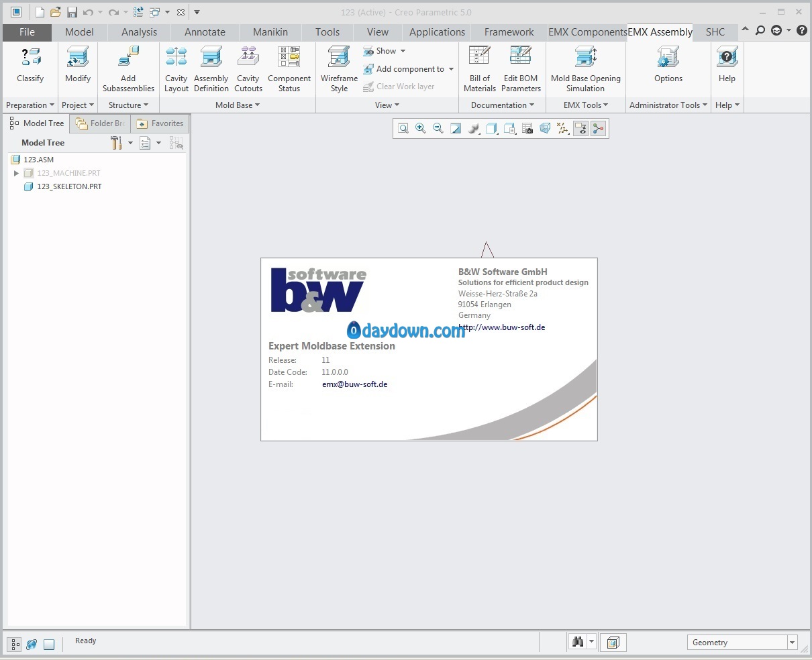Open the Geometry selection filter combo box
812x660 pixels.
742,643
